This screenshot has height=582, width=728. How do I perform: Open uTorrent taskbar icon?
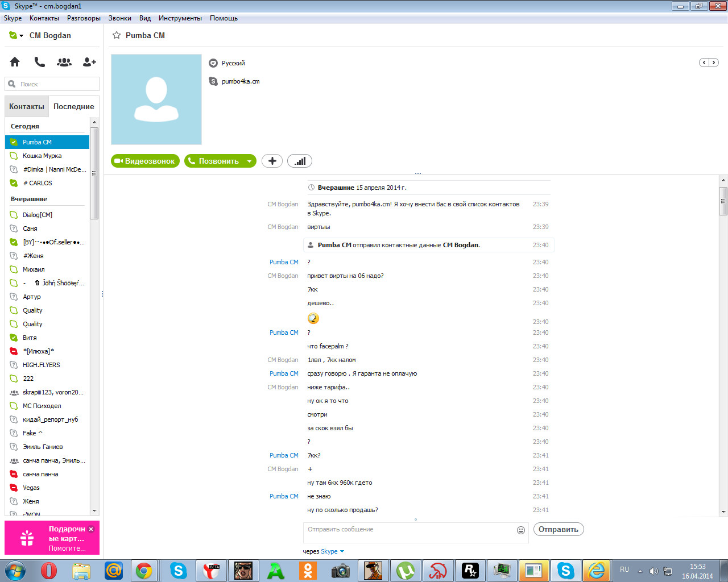pyautogui.click(x=406, y=571)
